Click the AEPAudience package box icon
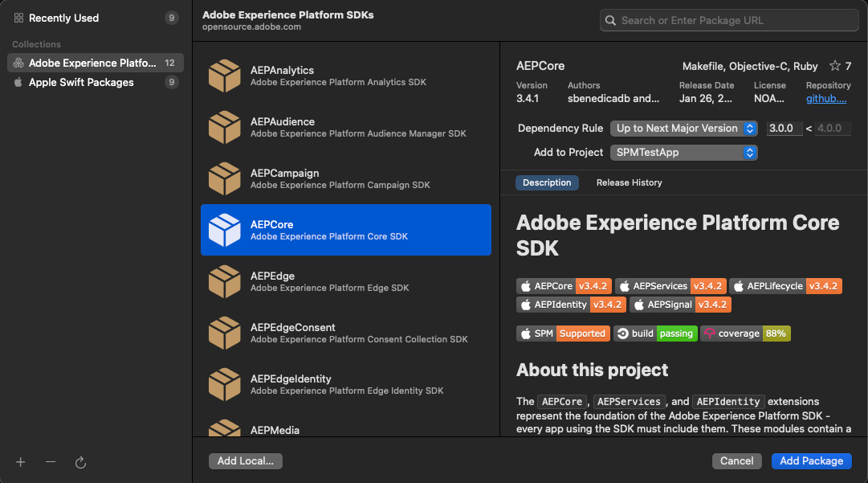Image resolution: width=868 pixels, height=483 pixels. tap(225, 128)
